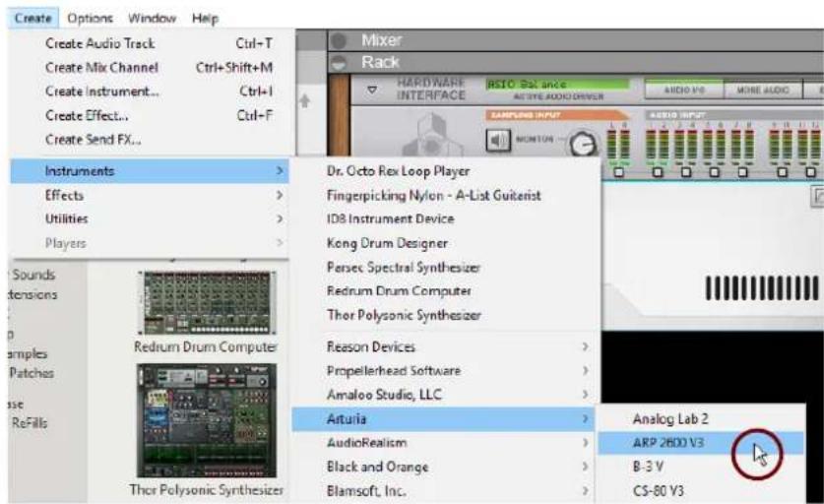Screen dimensions: 824x504
Task: Collapse the Hardware Interface fold triangle
Action: coord(372,91)
